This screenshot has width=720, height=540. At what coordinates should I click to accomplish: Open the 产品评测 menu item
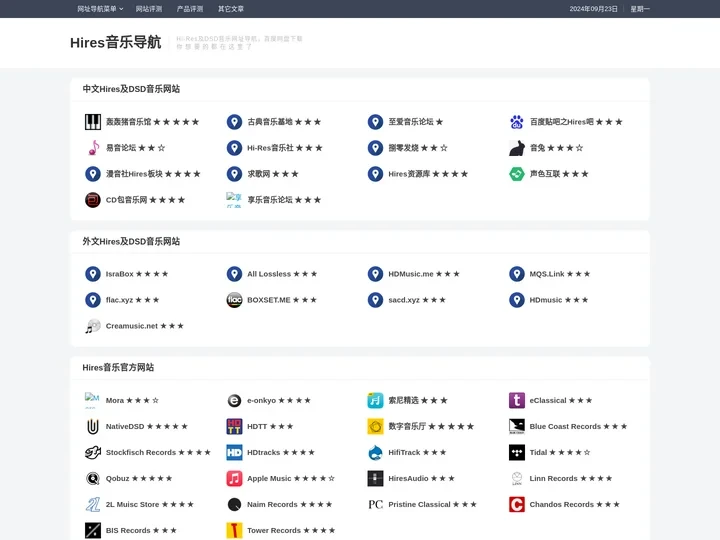tap(190, 9)
